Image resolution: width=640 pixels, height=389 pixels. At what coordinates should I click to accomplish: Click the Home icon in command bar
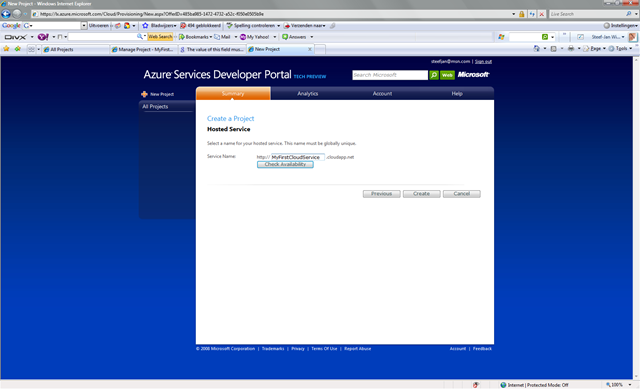(x=536, y=49)
